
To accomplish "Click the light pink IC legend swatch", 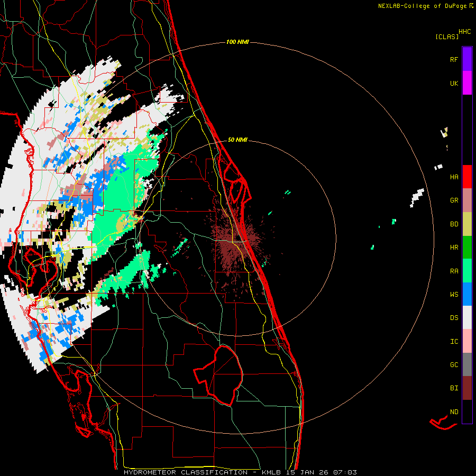I will [x=467, y=341].
